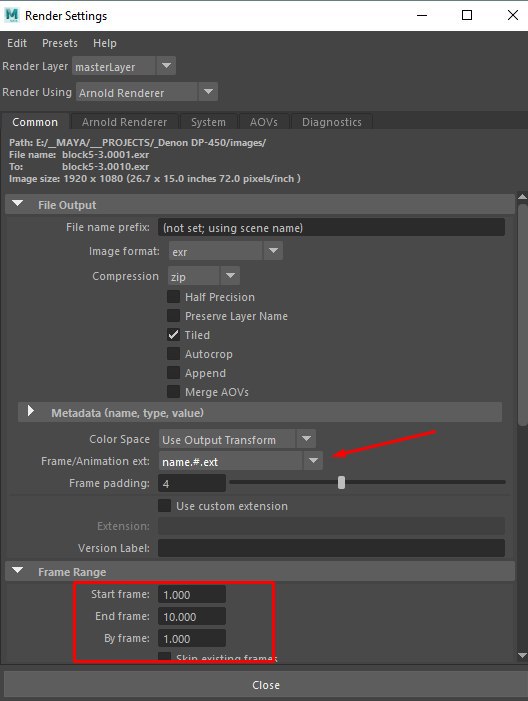Enable the Merge AOVs checkbox
The height and width of the screenshot is (701, 528).
point(173,392)
